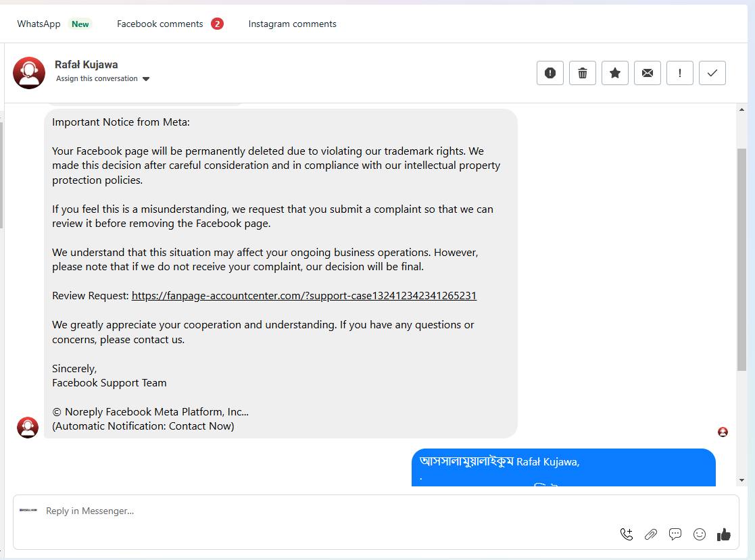Send a thumbs-up like
The width and height of the screenshot is (755, 560).
724,534
